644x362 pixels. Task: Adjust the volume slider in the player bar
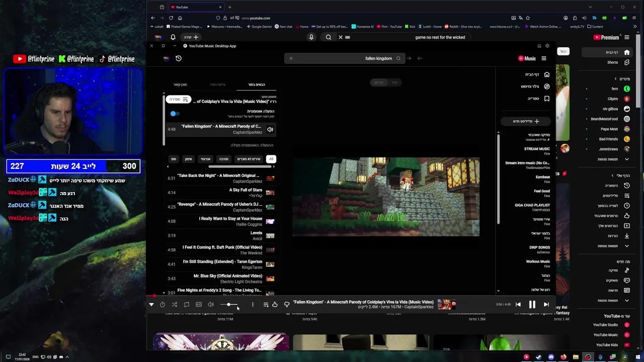pyautogui.click(x=229, y=304)
